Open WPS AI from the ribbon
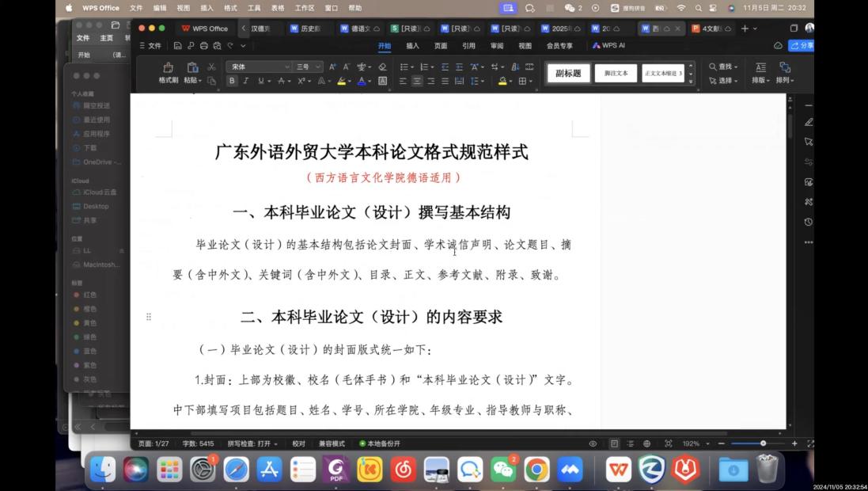The height and width of the screenshot is (491, 868). (x=608, y=46)
